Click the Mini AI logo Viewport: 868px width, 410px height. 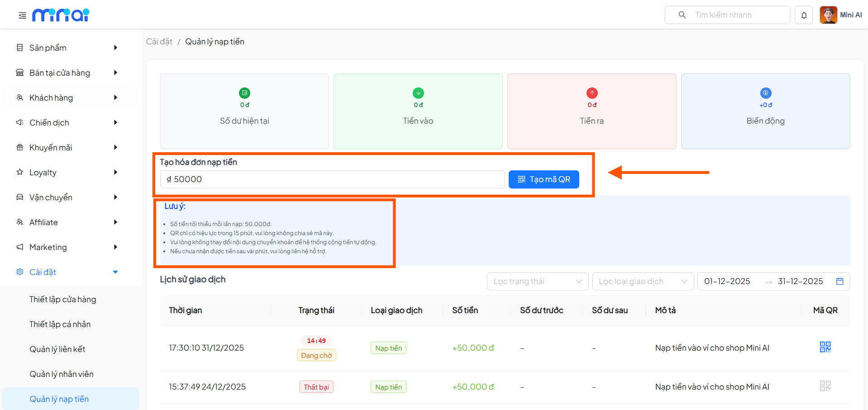pos(61,14)
